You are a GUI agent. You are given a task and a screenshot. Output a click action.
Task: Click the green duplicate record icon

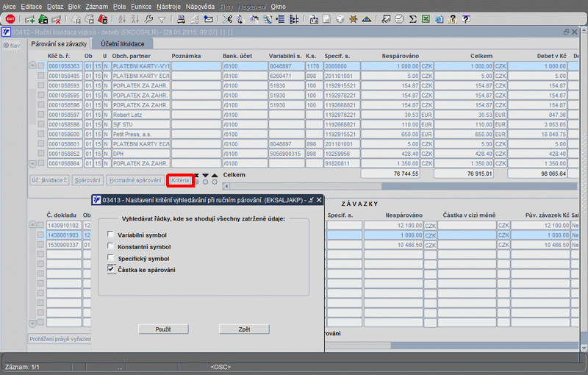coord(43,19)
